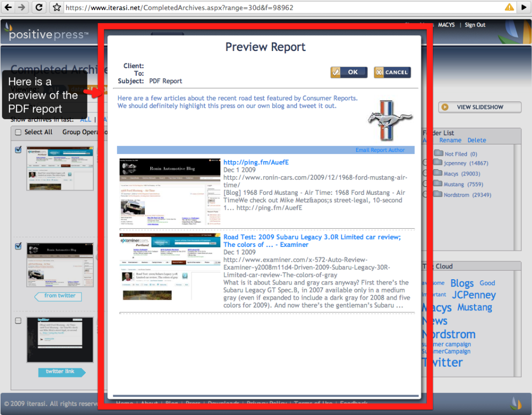Click the Sign Out link
Viewport: 532px width, 415px height.
coord(475,25)
